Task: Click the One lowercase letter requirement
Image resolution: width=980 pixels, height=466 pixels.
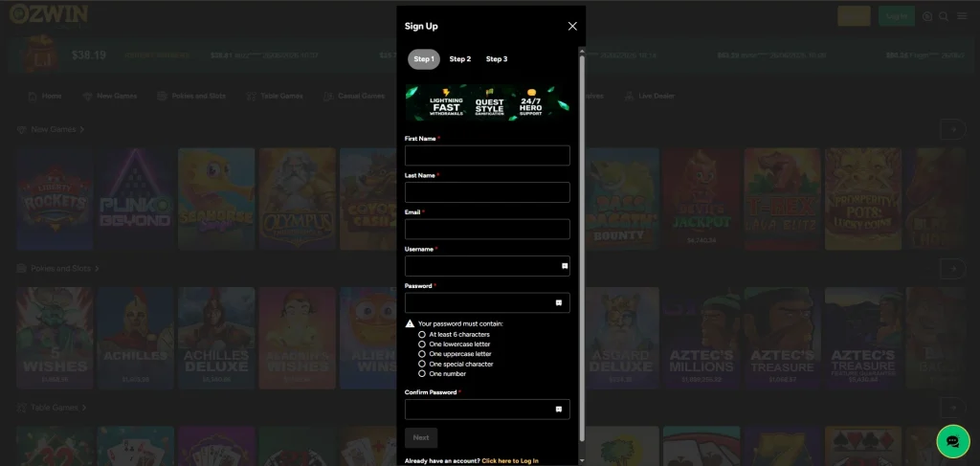Action: coord(455,344)
